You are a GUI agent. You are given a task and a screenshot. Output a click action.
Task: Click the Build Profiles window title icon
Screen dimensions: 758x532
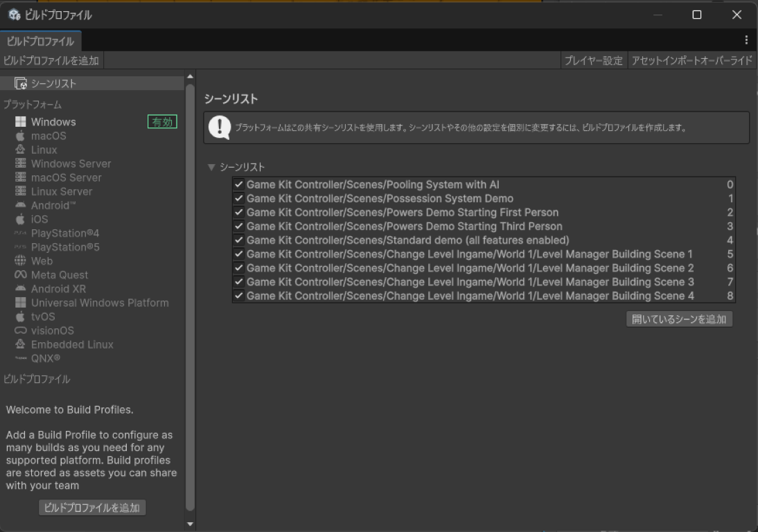[15, 15]
